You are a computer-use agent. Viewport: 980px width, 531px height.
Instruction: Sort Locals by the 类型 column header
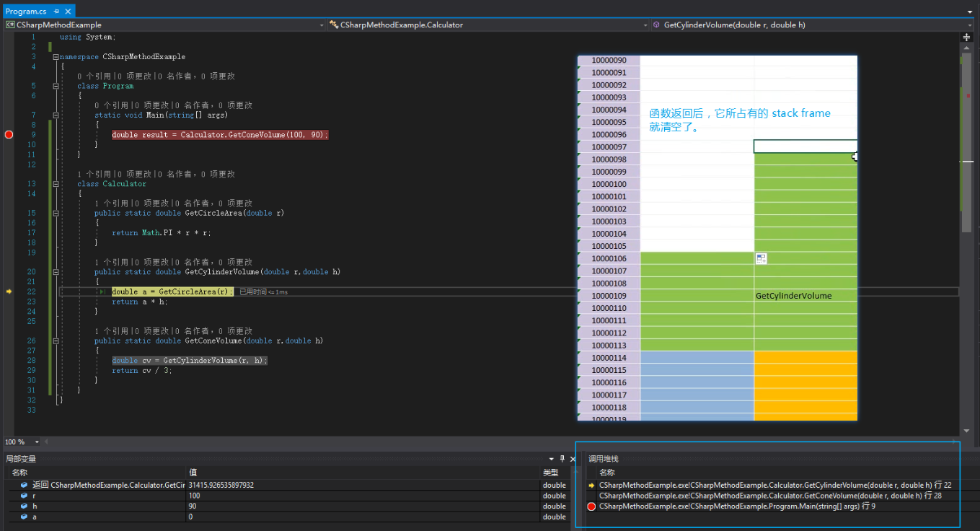point(557,473)
